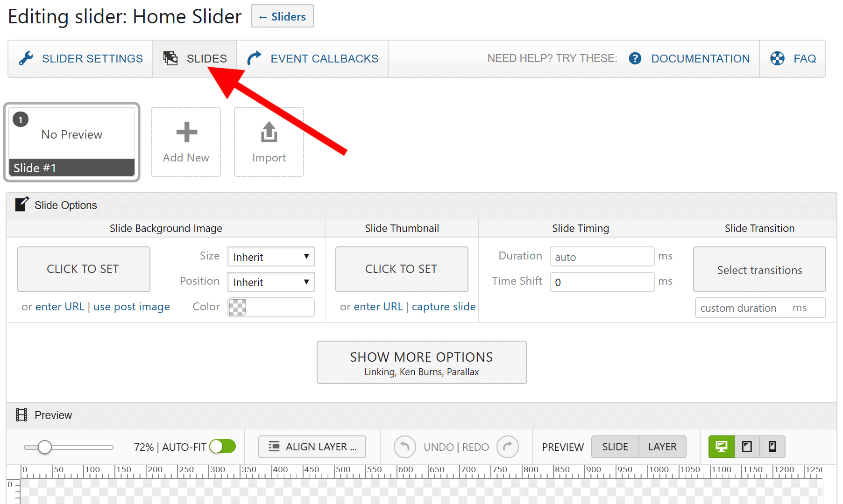
Task: Toggle the Auto-Fit switch
Action: [222, 447]
